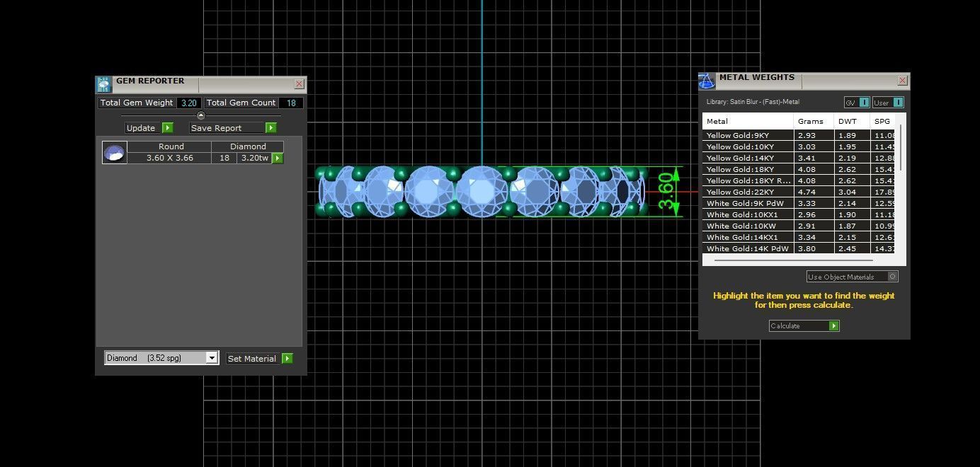Screen dimensions: 980x467
Task: Click the green arrow beside 3.20tw
Action: (278, 158)
